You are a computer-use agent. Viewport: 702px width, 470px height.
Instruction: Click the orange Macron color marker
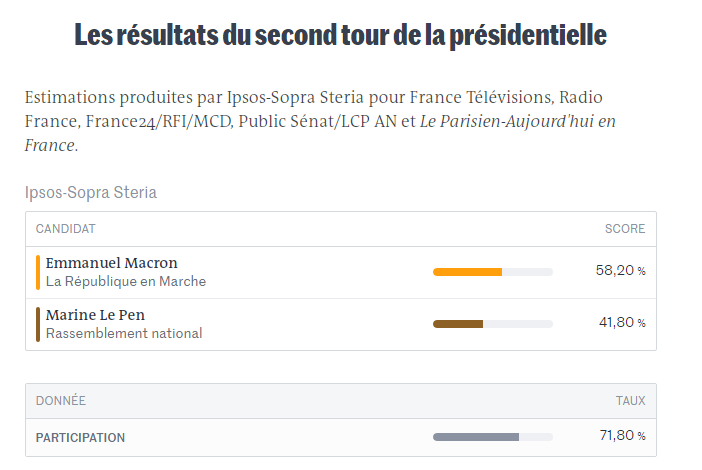pos(38,272)
